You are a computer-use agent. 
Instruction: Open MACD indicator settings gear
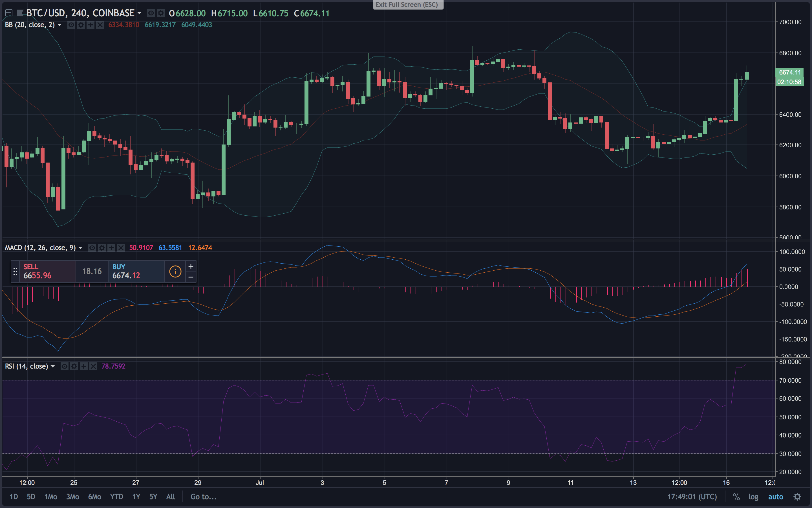[x=102, y=248]
